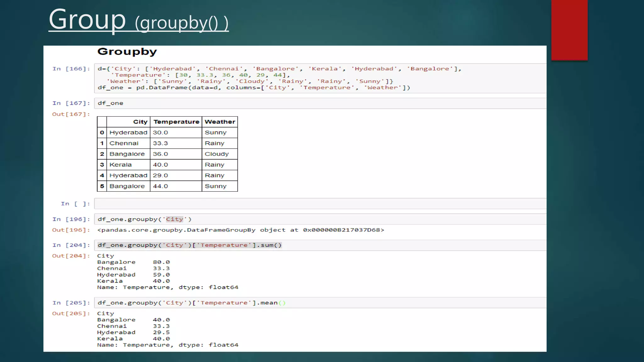Click the 'Temperature' column header in the table
The image size is (644, 362).
(176, 122)
